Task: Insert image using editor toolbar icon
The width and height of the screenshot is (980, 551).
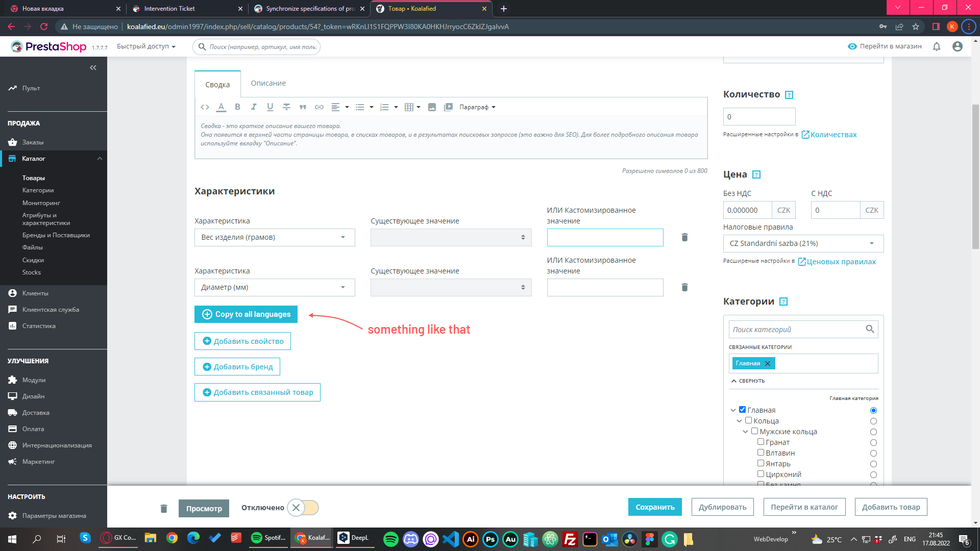Action: [432, 107]
